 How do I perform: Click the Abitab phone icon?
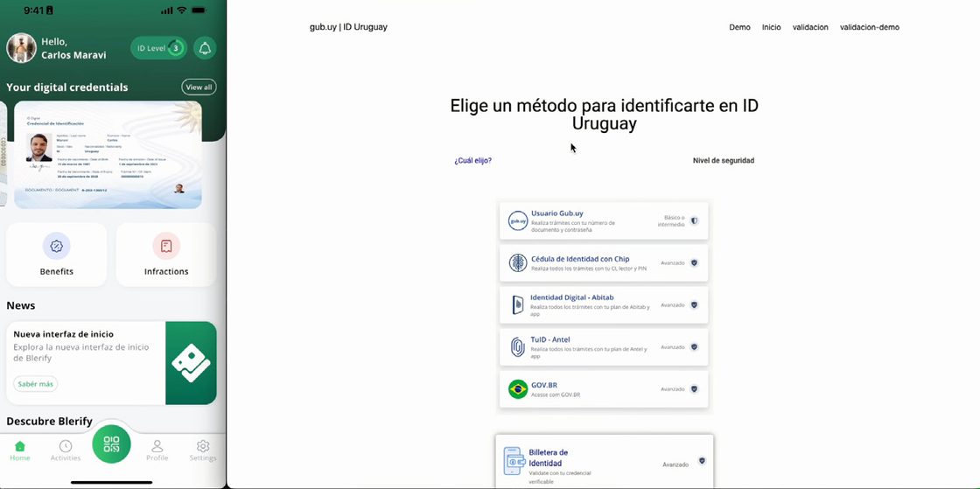[x=517, y=304]
